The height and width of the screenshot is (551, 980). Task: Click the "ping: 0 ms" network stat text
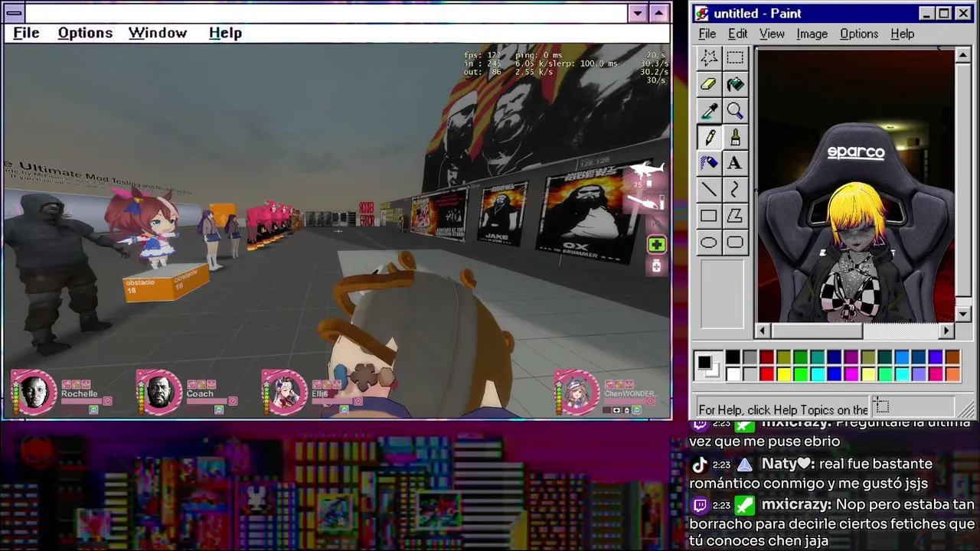coord(538,55)
